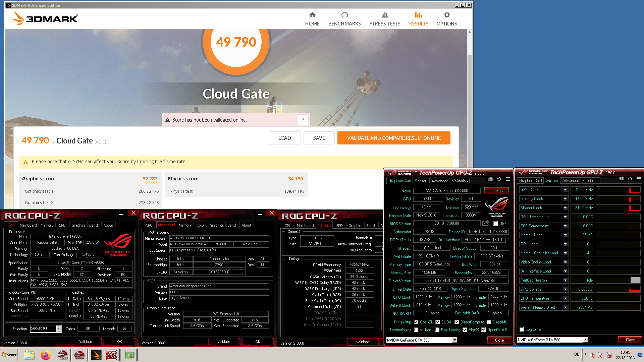Open the GPU Temperature sensor dropdown

tap(565, 217)
